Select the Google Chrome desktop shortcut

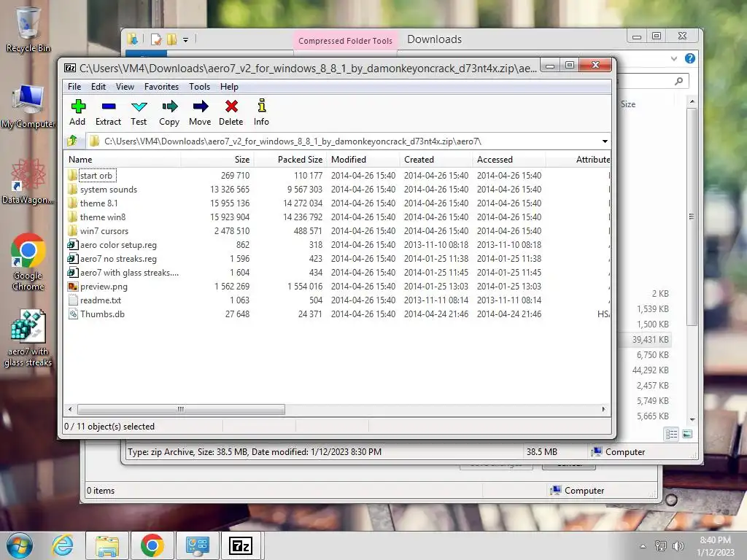[28, 262]
